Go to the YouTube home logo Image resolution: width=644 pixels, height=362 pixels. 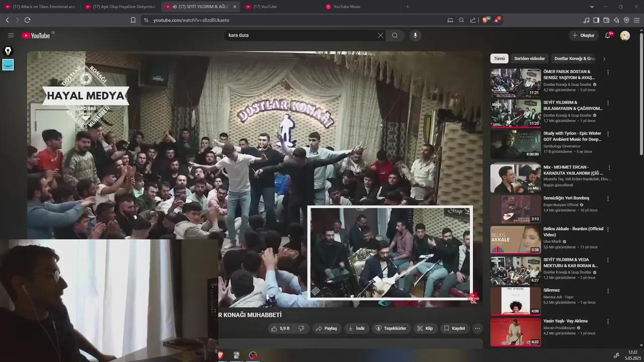(x=36, y=36)
